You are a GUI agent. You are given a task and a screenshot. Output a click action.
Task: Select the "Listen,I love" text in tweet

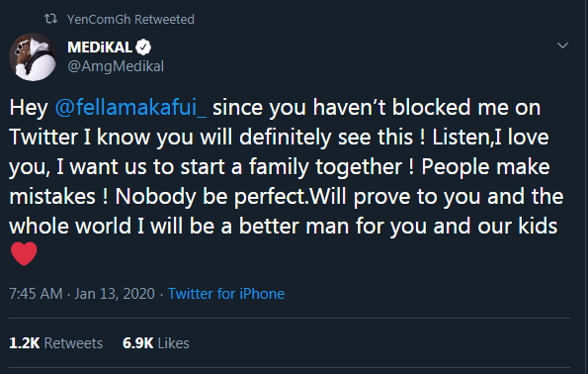(x=490, y=138)
